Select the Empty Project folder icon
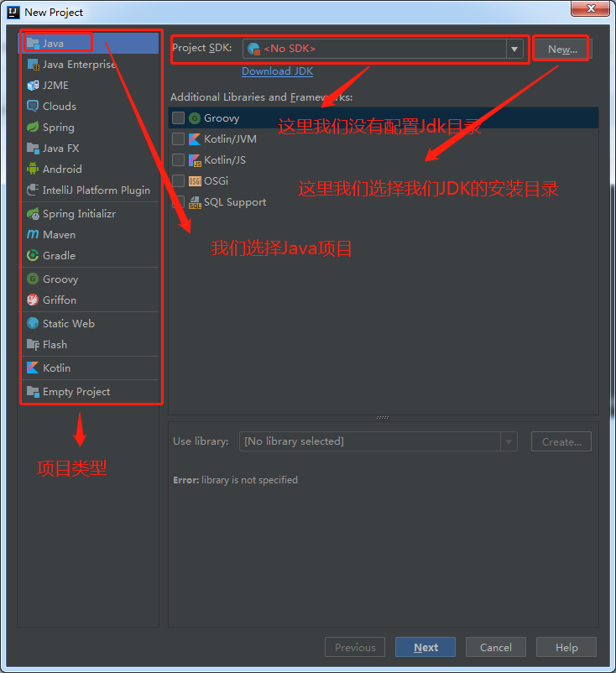This screenshot has height=673, width=616. [33, 391]
